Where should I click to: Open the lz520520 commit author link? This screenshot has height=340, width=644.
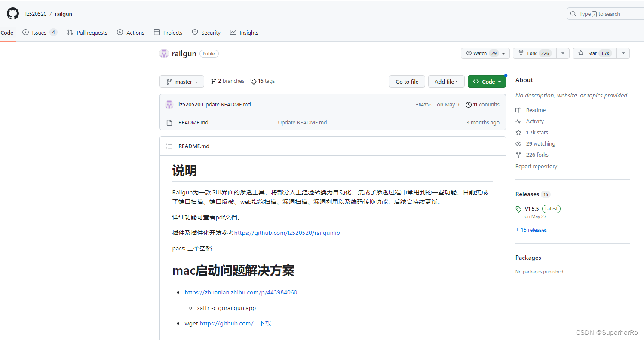pyautogui.click(x=189, y=105)
